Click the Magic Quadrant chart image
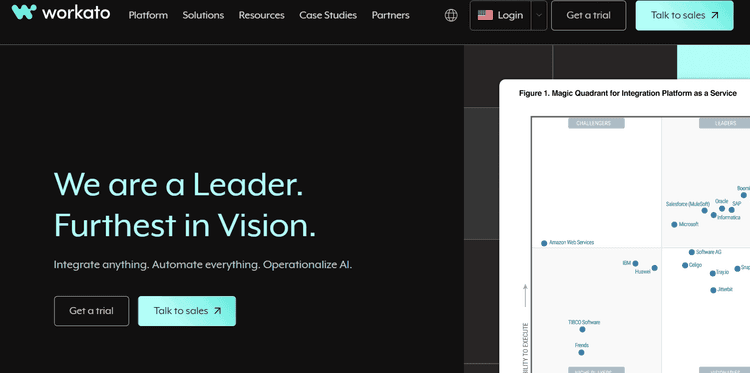 pyautogui.click(x=625, y=226)
